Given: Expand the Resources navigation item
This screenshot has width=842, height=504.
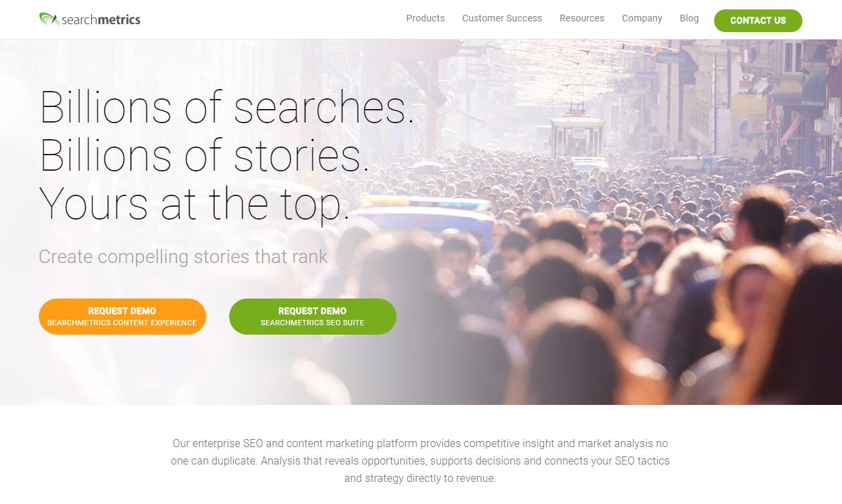Looking at the screenshot, I should [581, 18].
